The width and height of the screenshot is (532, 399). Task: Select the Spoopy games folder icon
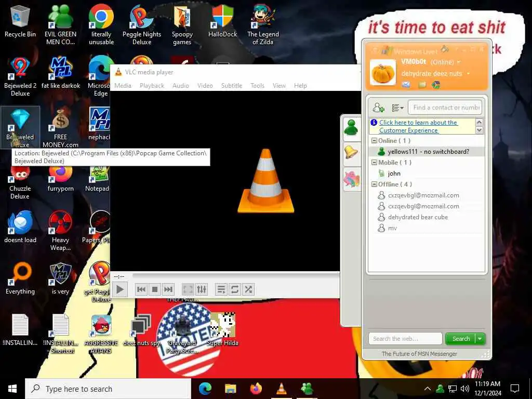click(182, 25)
